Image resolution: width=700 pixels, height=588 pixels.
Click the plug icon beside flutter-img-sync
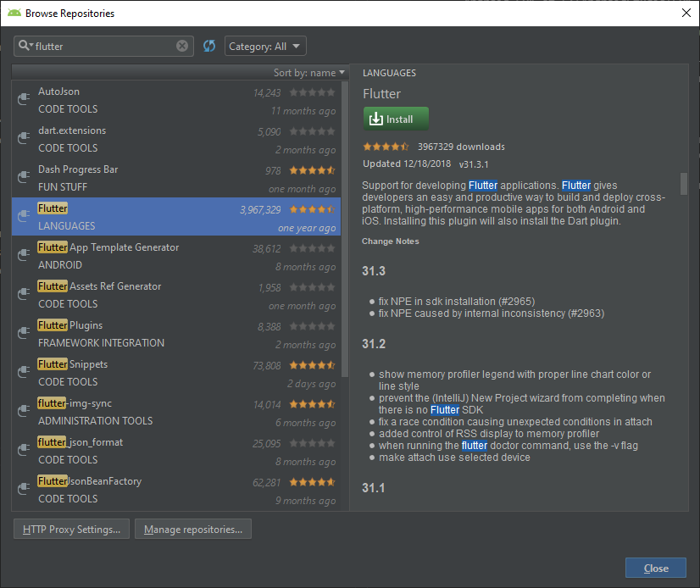coord(23,411)
